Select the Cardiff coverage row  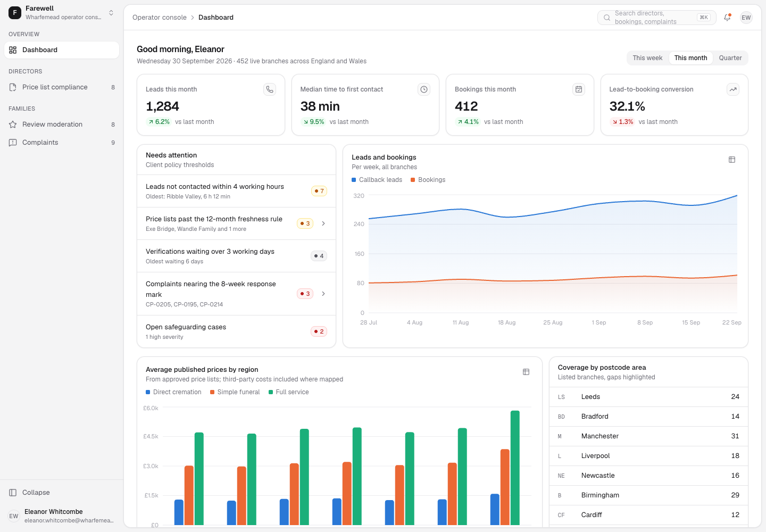[648, 515]
